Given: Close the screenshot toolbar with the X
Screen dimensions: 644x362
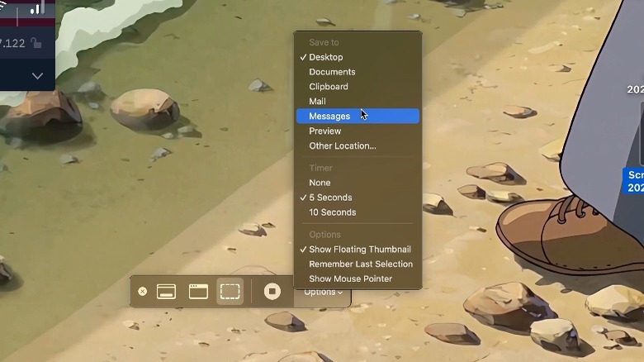Looking at the screenshot, I should 143,292.
